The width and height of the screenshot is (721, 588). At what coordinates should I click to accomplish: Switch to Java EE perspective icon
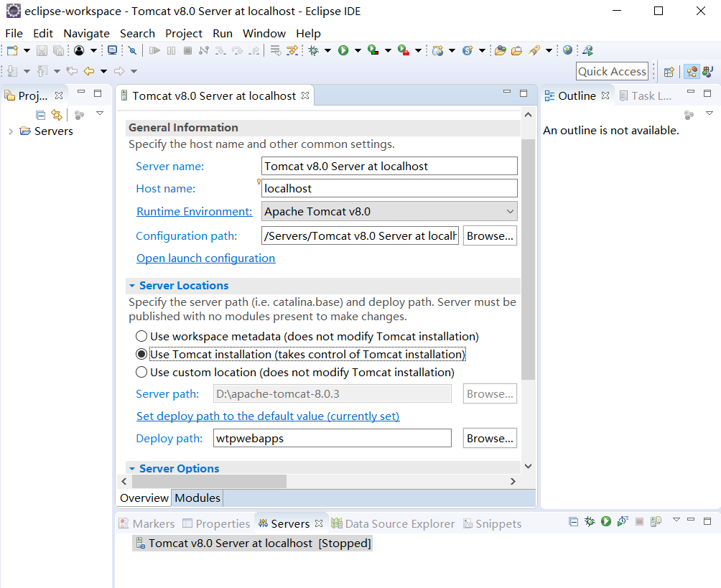pyautogui.click(x=692, y=72)
